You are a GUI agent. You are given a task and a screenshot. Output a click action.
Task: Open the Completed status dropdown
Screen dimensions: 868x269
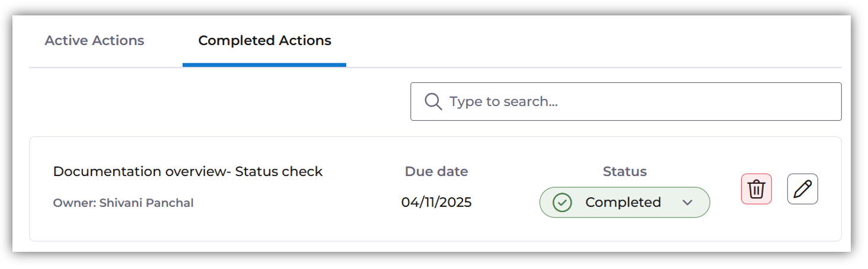tap(624, 203)
